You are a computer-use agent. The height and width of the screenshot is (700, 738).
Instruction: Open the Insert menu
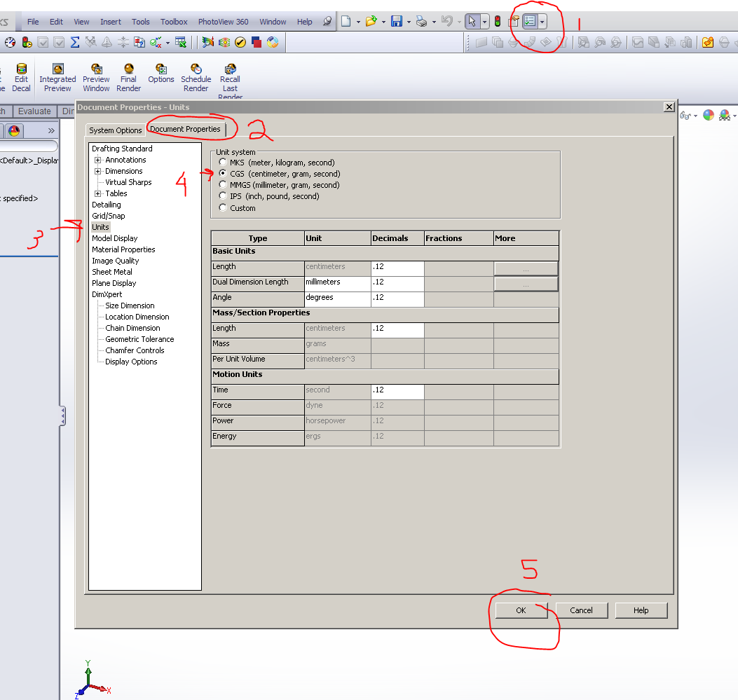coord(111,22)
